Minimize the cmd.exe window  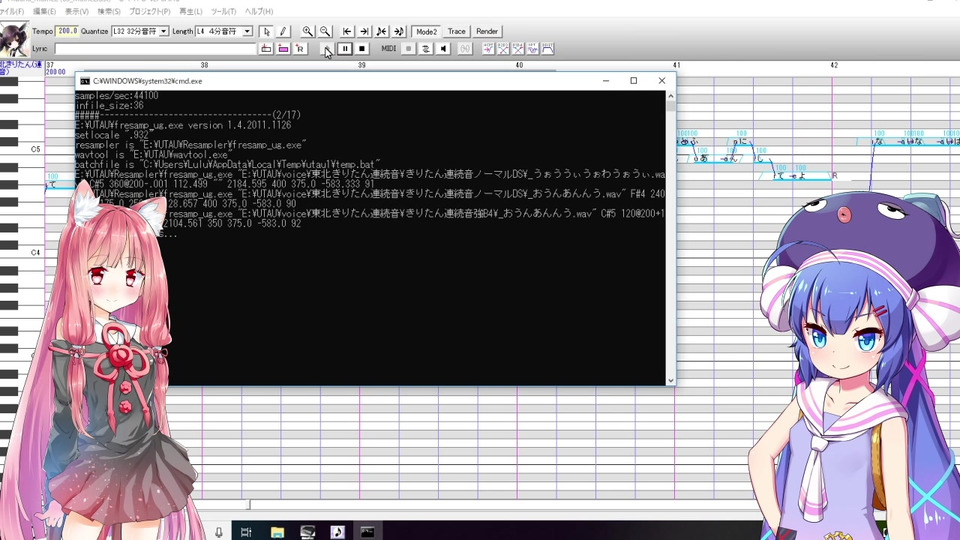click(x=606, y=81)
